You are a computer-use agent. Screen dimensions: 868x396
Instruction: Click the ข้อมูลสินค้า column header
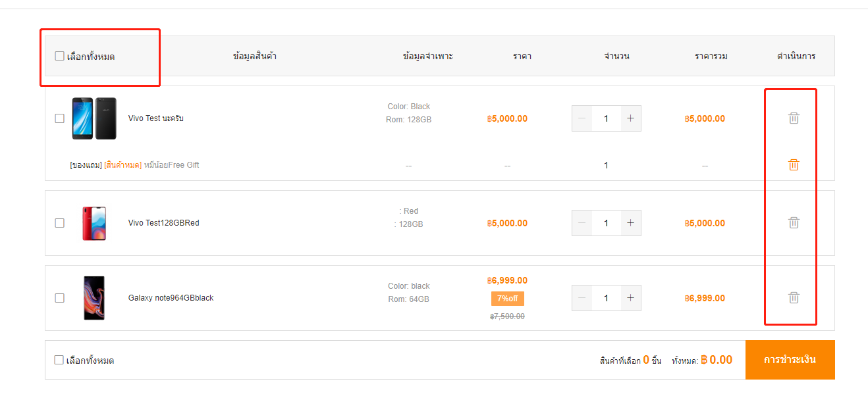coord(254,56)
